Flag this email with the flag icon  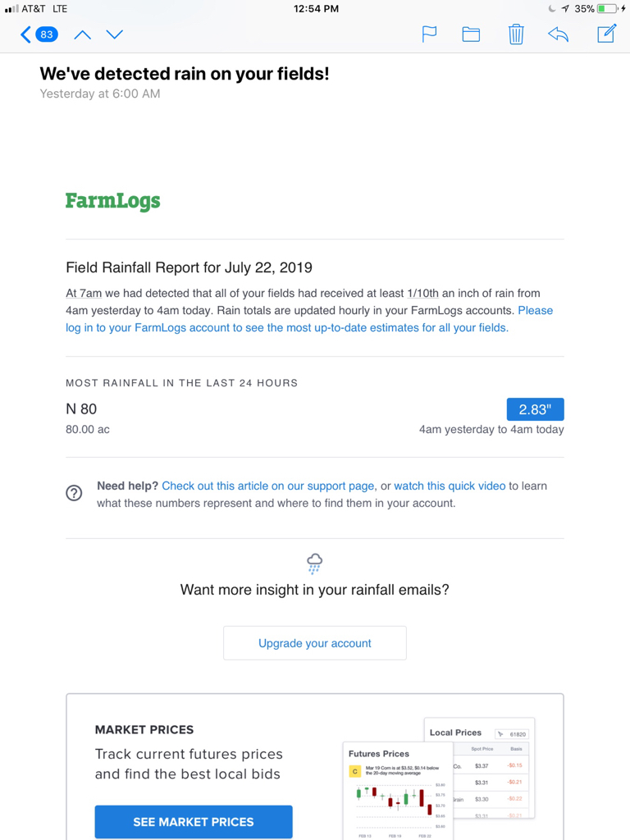point(429,34)
